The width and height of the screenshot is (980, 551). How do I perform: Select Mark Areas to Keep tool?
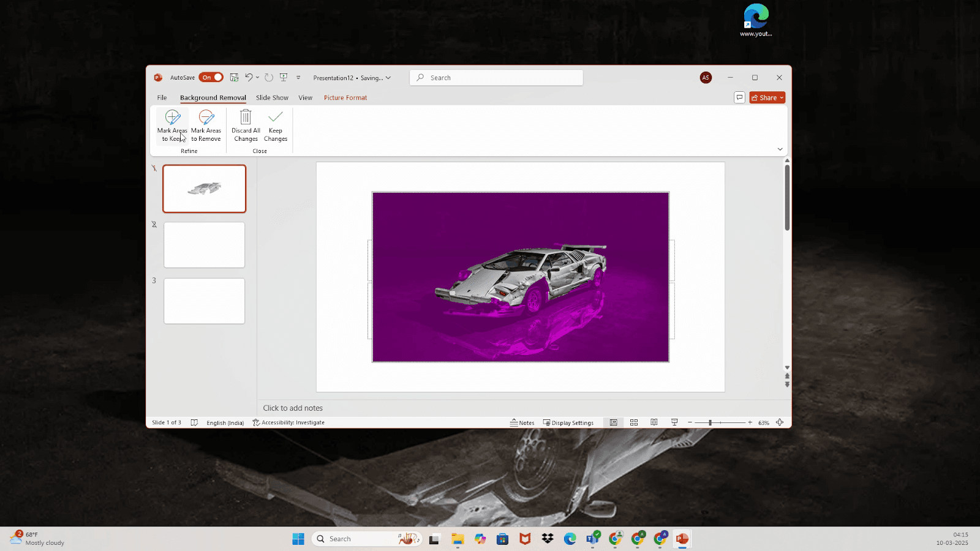[x=172, y=126]
